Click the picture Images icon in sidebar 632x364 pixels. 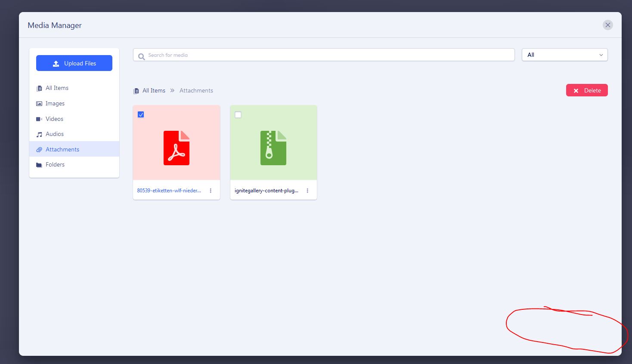tap(39, 104)
